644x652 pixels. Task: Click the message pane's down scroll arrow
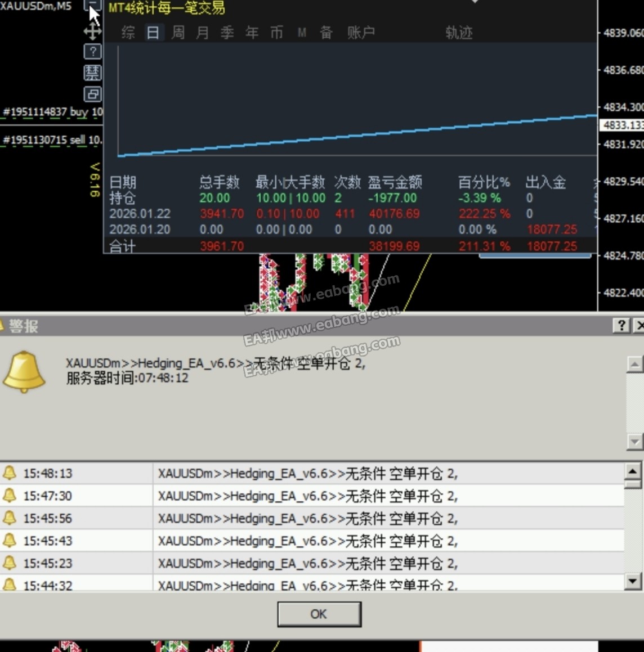(634, 442)
